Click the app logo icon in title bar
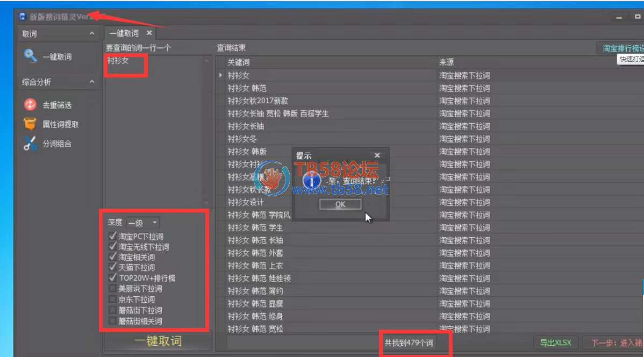 [x=22, y=17]
